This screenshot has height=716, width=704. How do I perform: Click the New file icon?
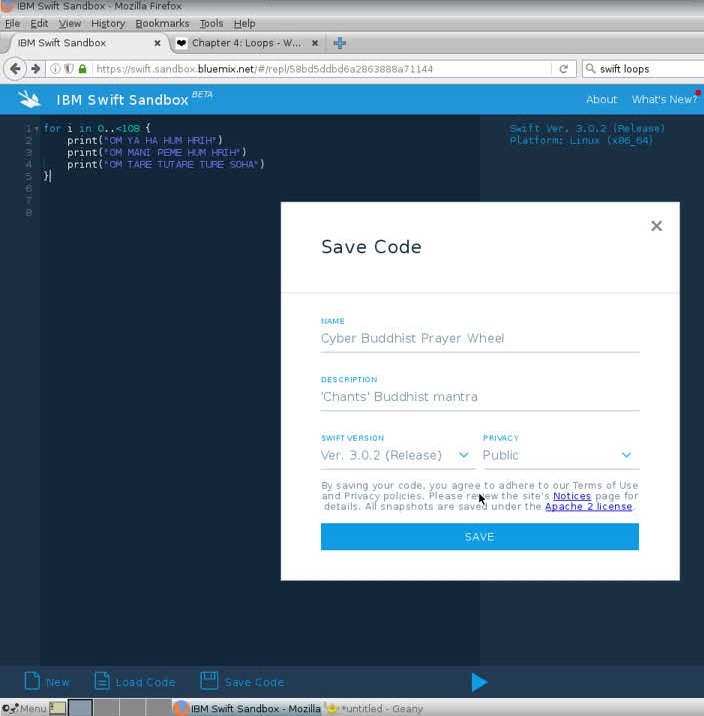32,681
